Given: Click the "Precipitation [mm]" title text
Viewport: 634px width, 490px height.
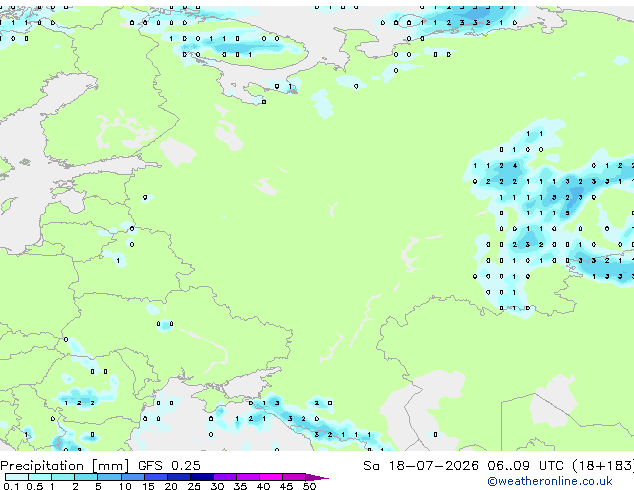Looking at the screenshot, I should [x=65, y=466].
